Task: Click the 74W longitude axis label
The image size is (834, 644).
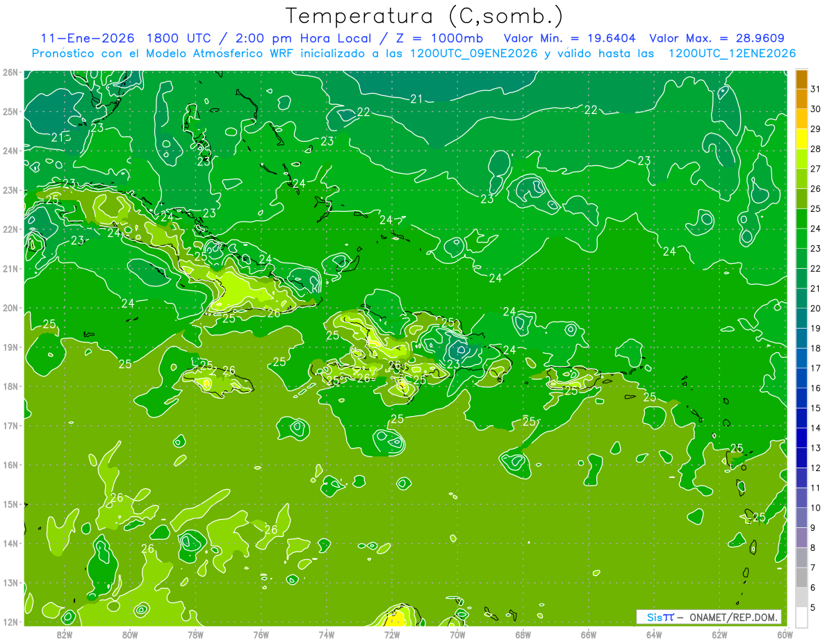Action: (326, 634)
